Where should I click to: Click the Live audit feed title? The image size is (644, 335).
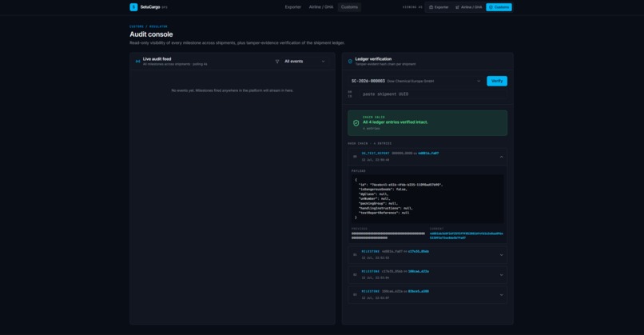(157, 59)
